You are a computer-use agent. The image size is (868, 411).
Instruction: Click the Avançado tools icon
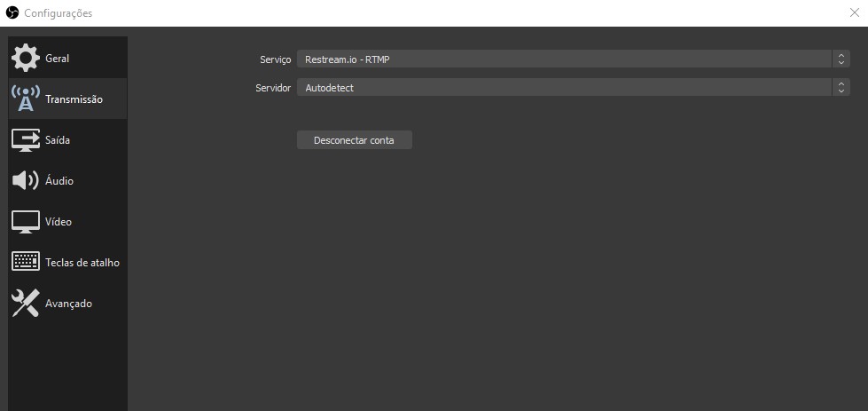coord(26,303)
